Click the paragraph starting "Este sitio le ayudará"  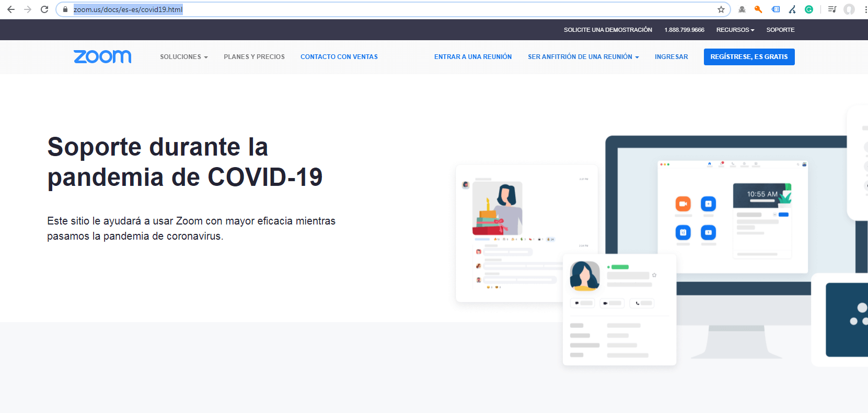coord(191,228)
